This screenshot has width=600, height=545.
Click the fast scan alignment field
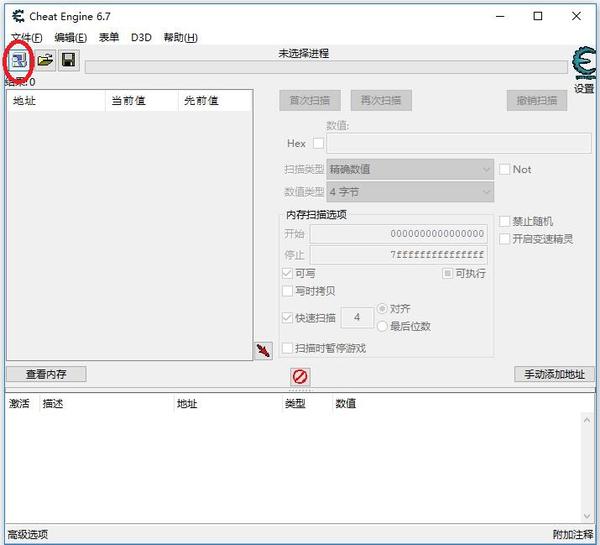coord(357,317)
